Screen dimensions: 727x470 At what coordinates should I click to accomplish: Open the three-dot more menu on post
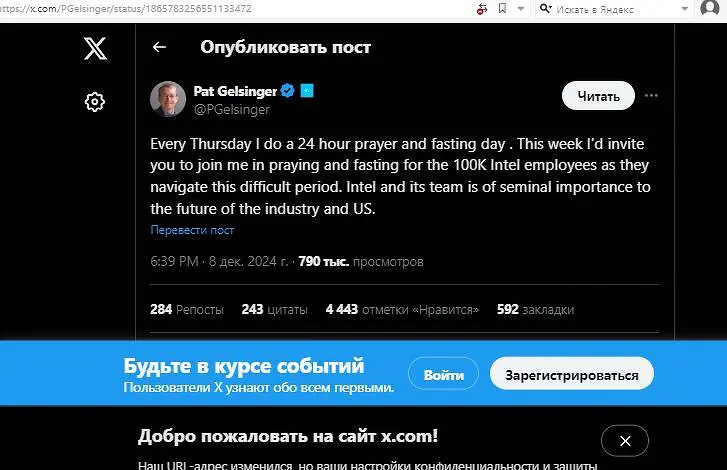pyautogui.click(x=652, y=96)
